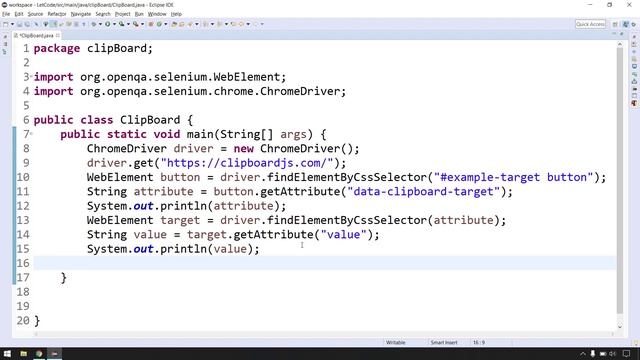Click the New Java Class icon
The width and height of the screenshot is (640, 360).
[159, 24]
